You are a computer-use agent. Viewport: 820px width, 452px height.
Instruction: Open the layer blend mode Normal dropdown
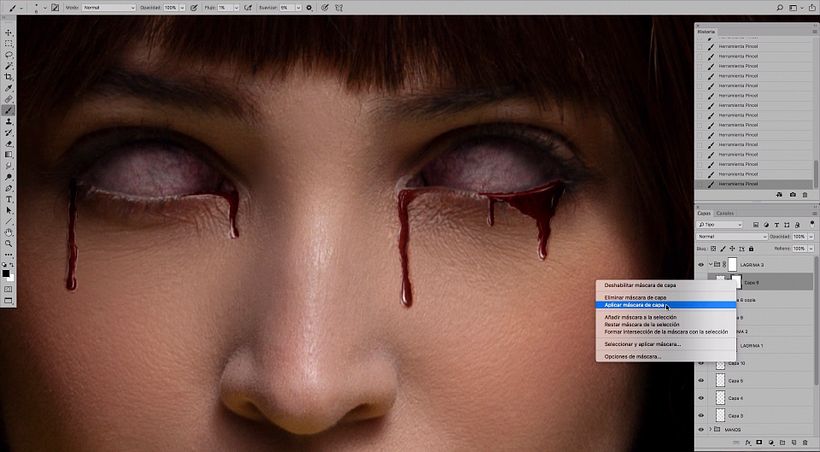pyautogui.click(x=732, y=236)
